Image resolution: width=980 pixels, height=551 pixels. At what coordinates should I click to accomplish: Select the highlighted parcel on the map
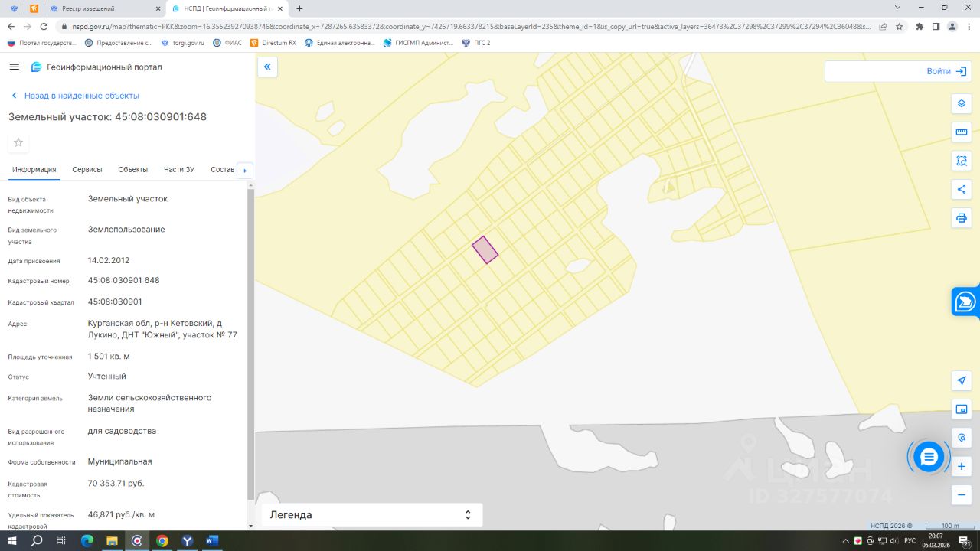tap(485, 249)
